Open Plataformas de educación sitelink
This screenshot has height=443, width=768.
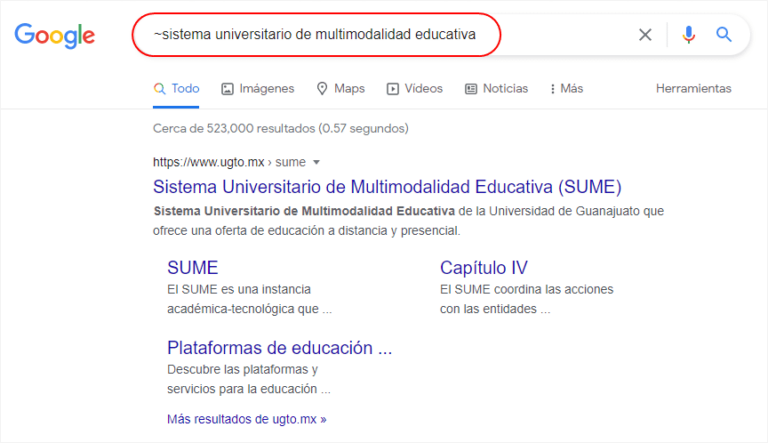280,348
